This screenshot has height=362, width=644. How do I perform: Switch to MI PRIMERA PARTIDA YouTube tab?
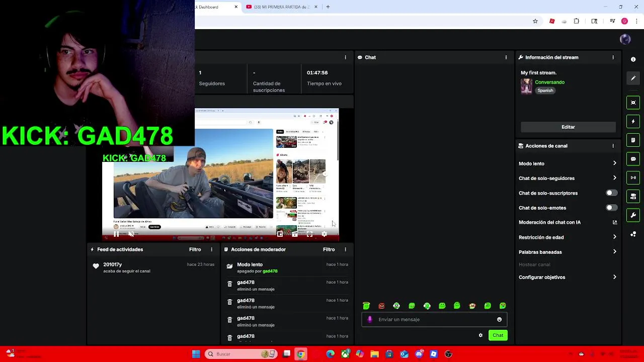pyautogui.click(x=282, y=7)
